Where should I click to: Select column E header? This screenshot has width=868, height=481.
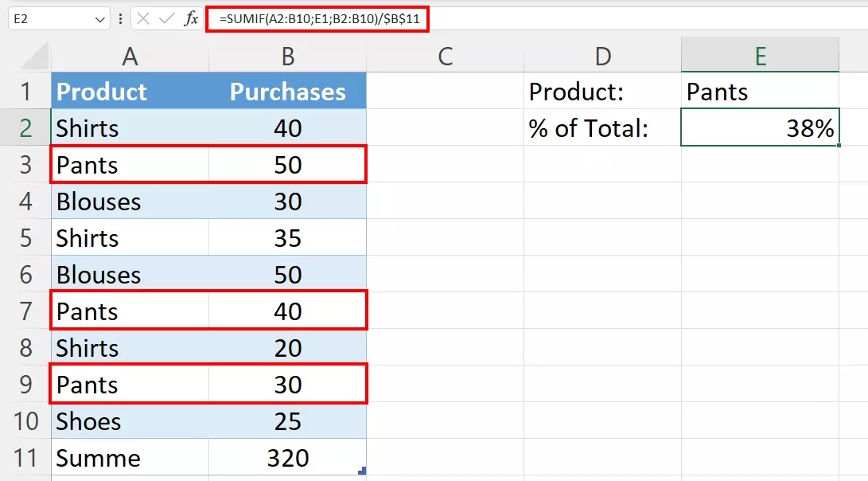coord(760,55)
